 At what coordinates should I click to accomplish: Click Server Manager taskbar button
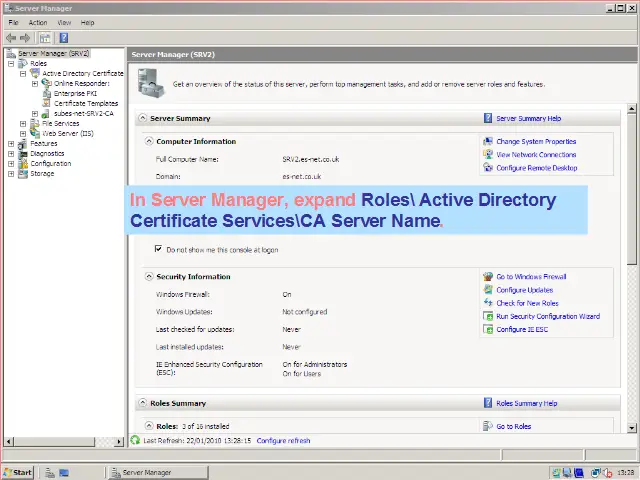pyautogui.click(x=158, y=472)
